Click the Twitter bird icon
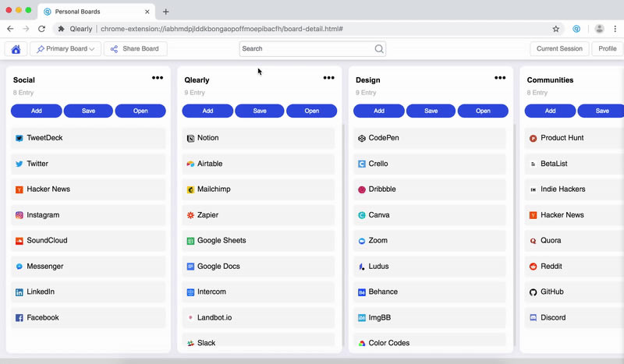This screenshot has width=624, height=364. click(x=19, y=164)
